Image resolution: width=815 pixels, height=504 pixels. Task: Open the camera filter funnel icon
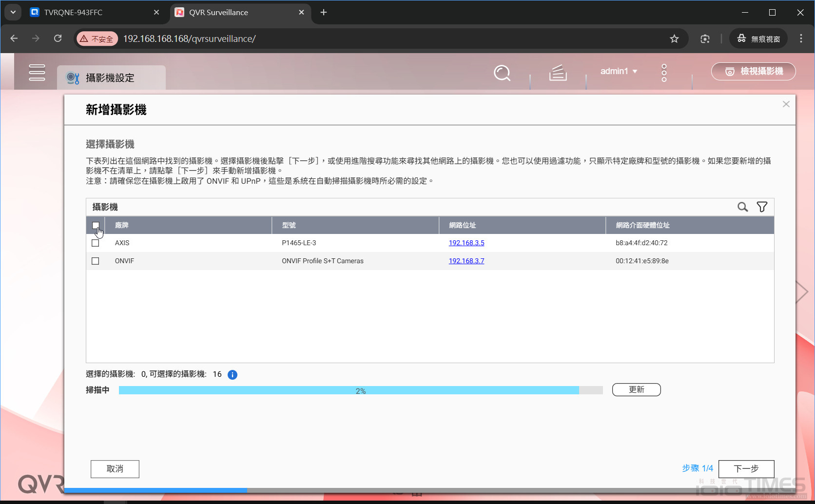762,207
